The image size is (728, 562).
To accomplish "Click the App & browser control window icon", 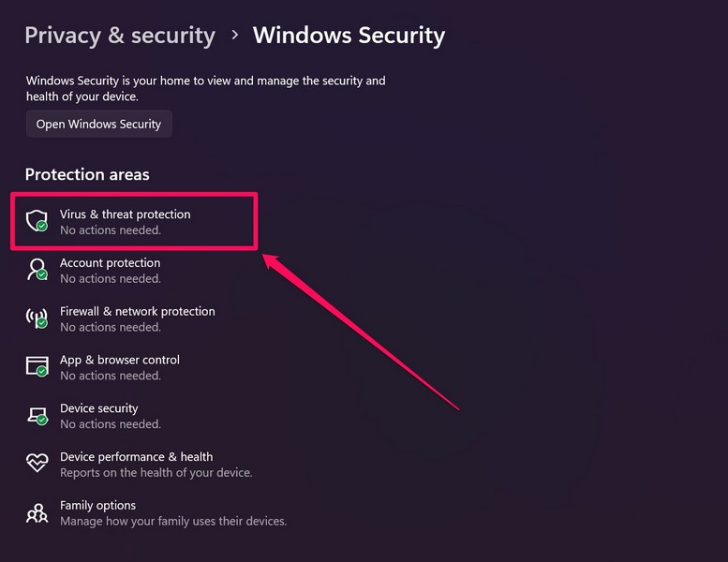I will [37, 366].
